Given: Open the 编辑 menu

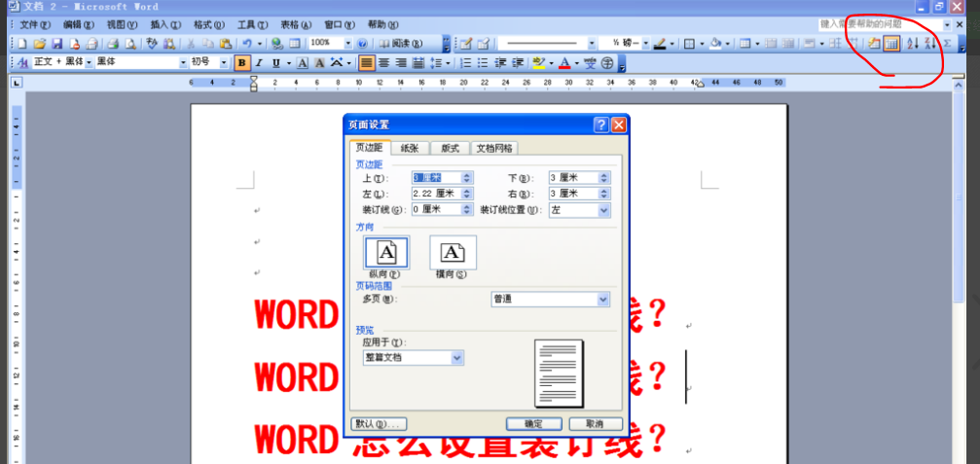Looking at the screenshot, I should click(x=78, y=25).
